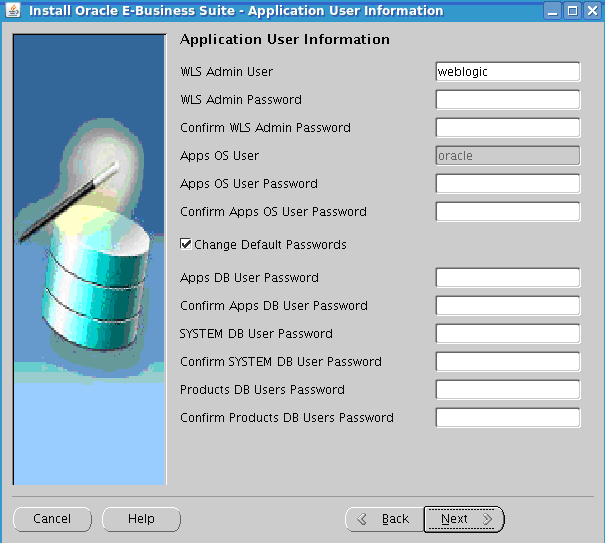Screen dimensions: 605x543
Task: Go back using the Back button
Action: coord(385,519)
